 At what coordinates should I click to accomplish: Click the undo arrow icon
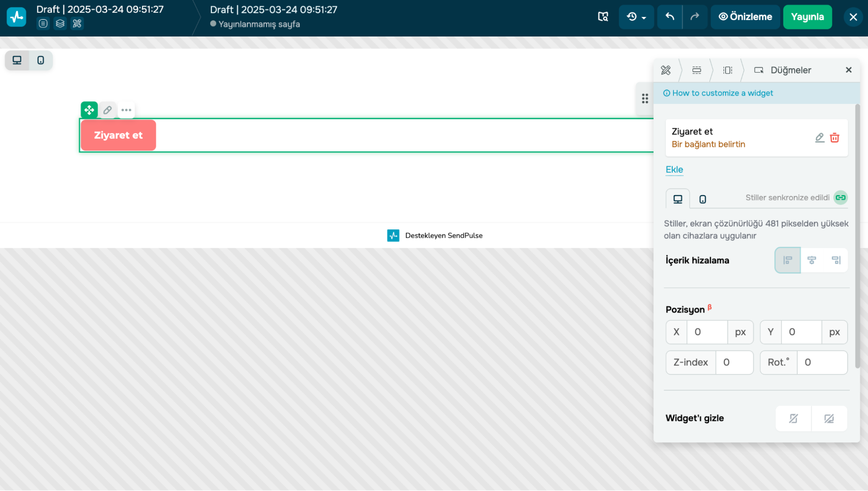coord(670,17)
